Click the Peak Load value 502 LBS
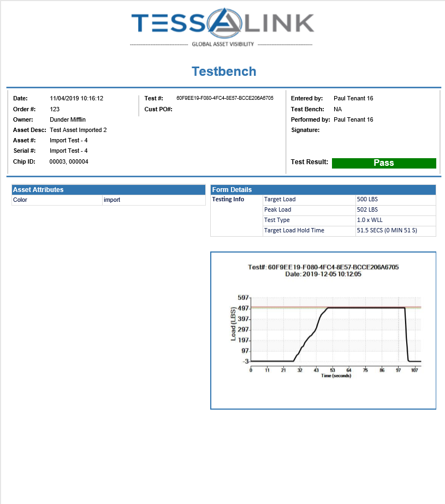Viewport: 445px width, 504px height. pyautogui.click(x=367, y=210)
